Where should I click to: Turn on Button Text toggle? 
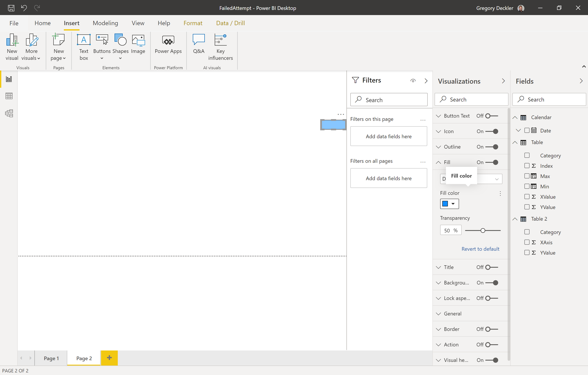click(492, 116)
